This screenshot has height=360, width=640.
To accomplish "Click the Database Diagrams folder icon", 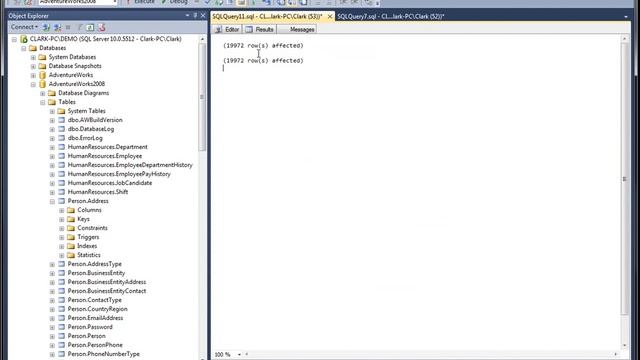I will pyautogui.click(x=52, y=93).
